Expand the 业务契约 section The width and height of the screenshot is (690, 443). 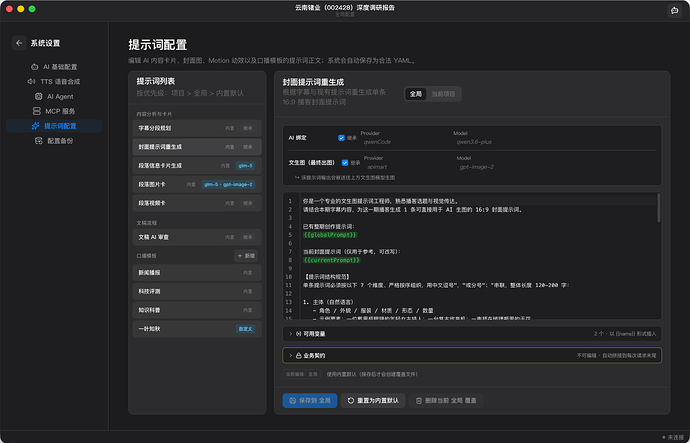point(472,355)
